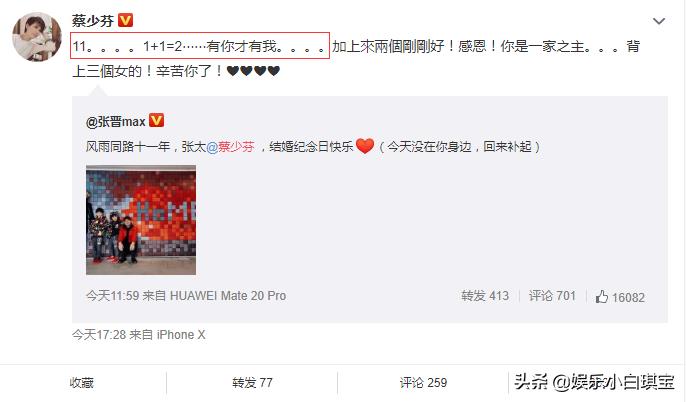Click the 收藏 favorite button

tap(82, 383)
